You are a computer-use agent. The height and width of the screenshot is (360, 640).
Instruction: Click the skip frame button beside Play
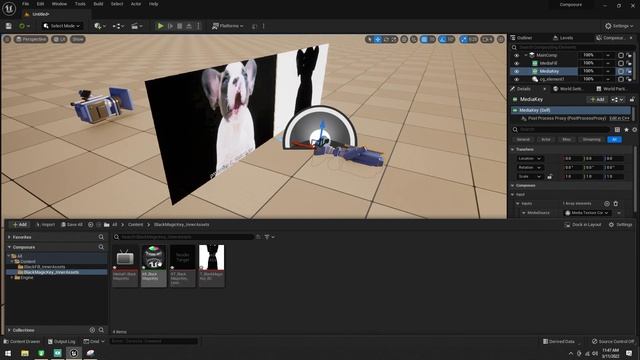[170, 26]
